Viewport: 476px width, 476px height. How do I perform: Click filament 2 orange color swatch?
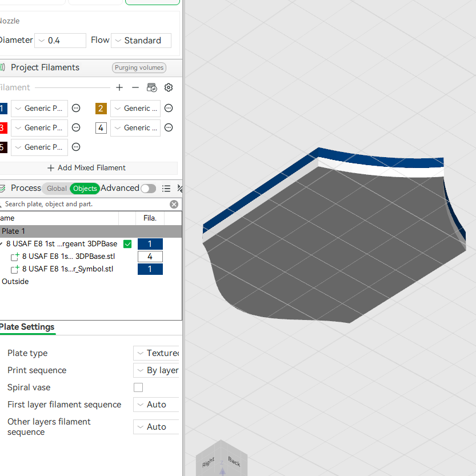(101, 109)
